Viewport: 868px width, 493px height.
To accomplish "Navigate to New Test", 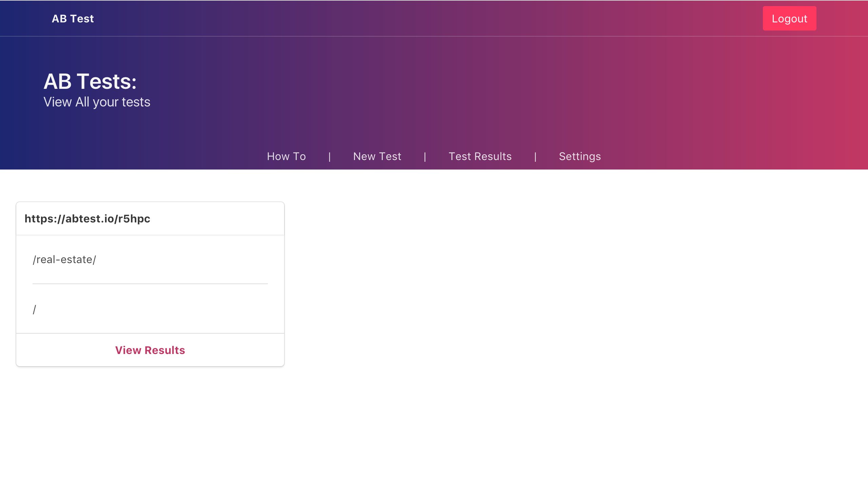I will [377, 156].
